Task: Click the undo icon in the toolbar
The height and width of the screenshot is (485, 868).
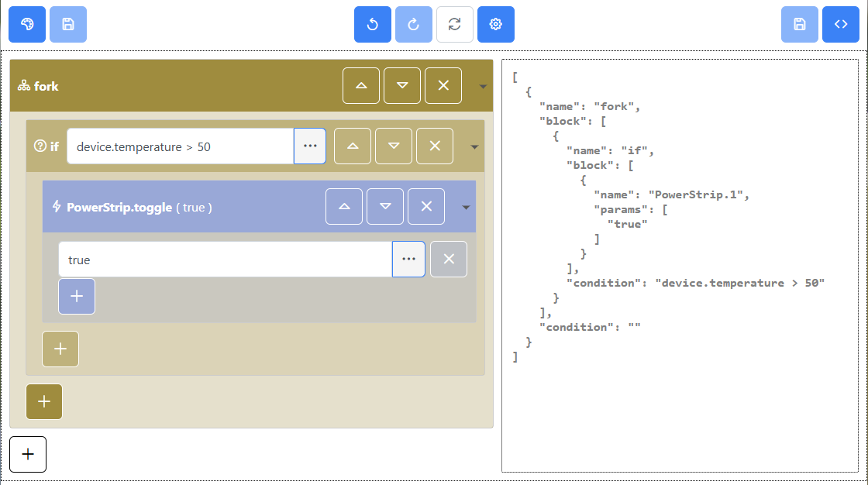Action: tap(372, 24)
